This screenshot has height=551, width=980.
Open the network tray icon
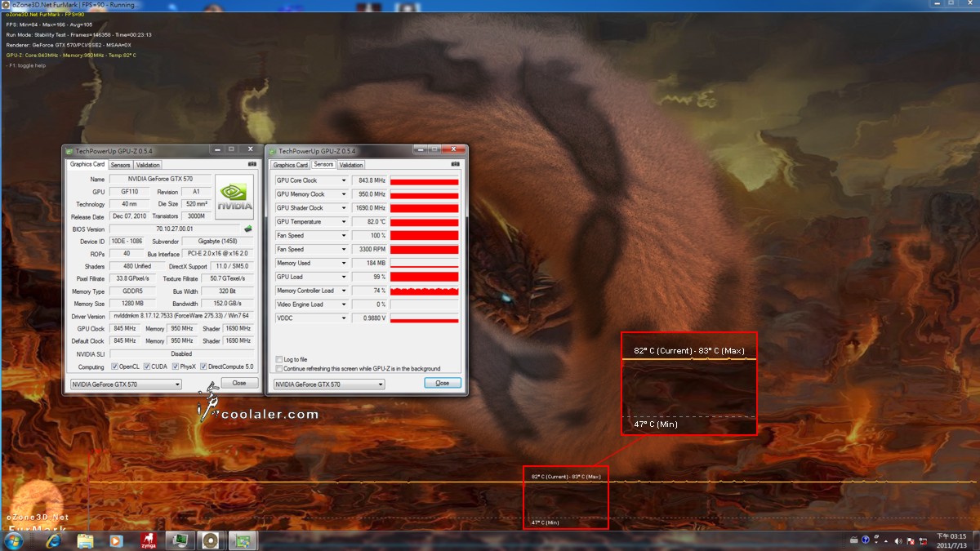[924, 540]
